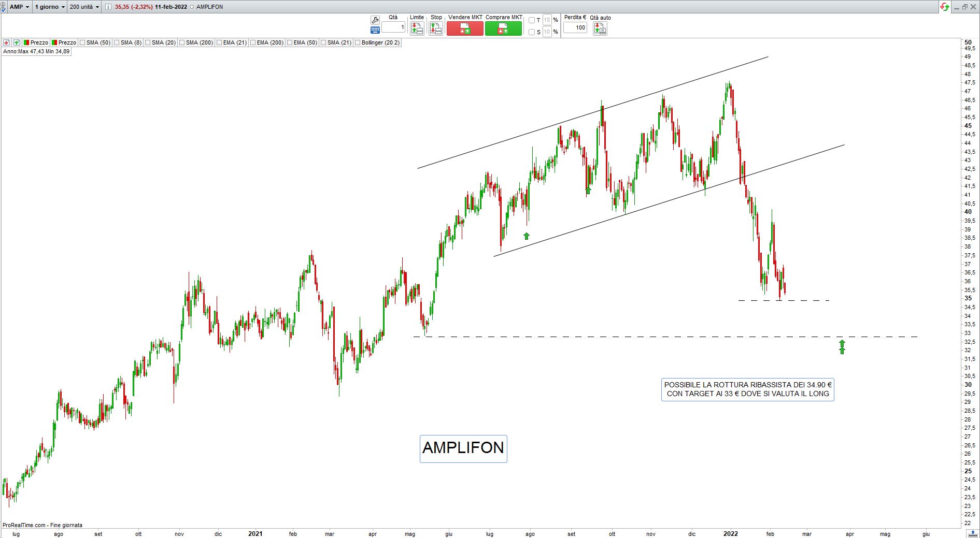Enable the T percent target checkbox
Viewport: 980px width, 538px height.
pyautogui.click(x=532, y=20)
